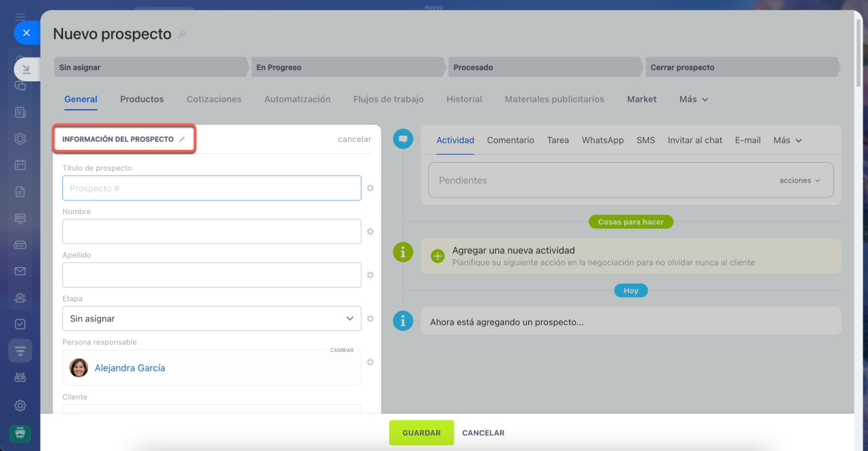
Task: Open documents icon in sidebar
Action: [20, 192]
